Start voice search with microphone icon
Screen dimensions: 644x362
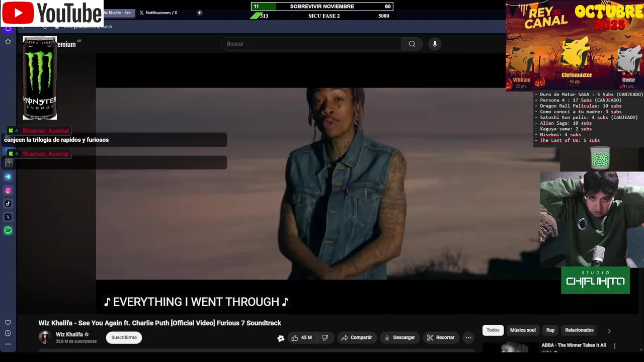(435, 44)
